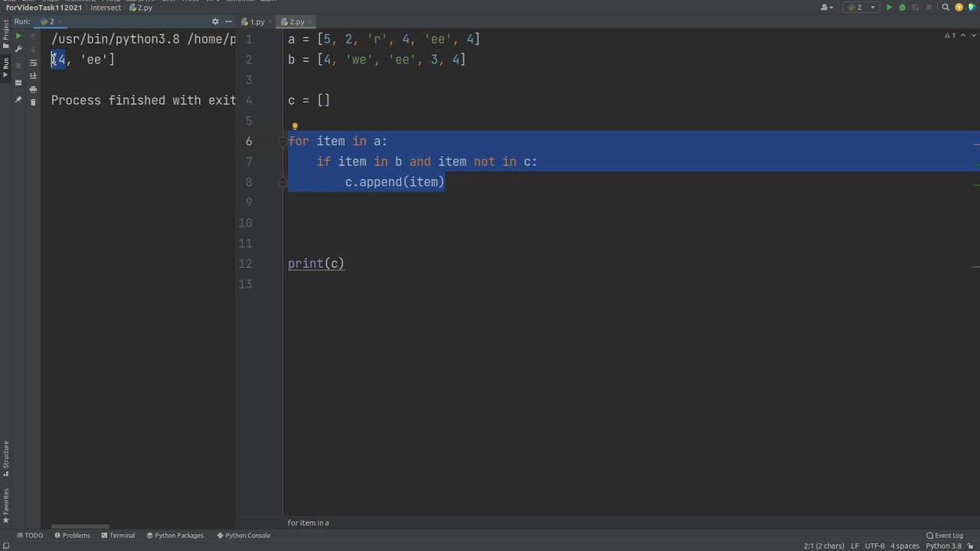Open run configuration '2' dropdown
The height and width of the screenshot is (551, 980).
click(861, 7)
